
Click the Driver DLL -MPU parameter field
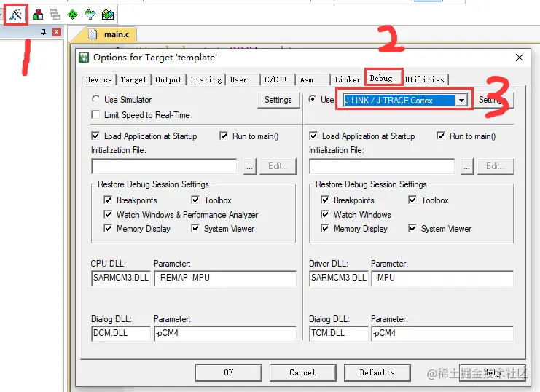click(442, 278)
